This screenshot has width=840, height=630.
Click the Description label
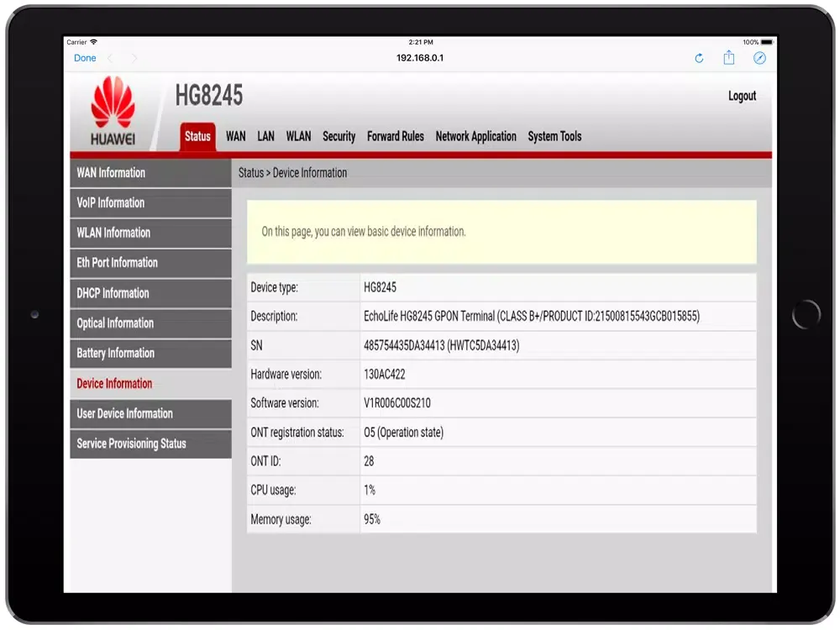274,316
